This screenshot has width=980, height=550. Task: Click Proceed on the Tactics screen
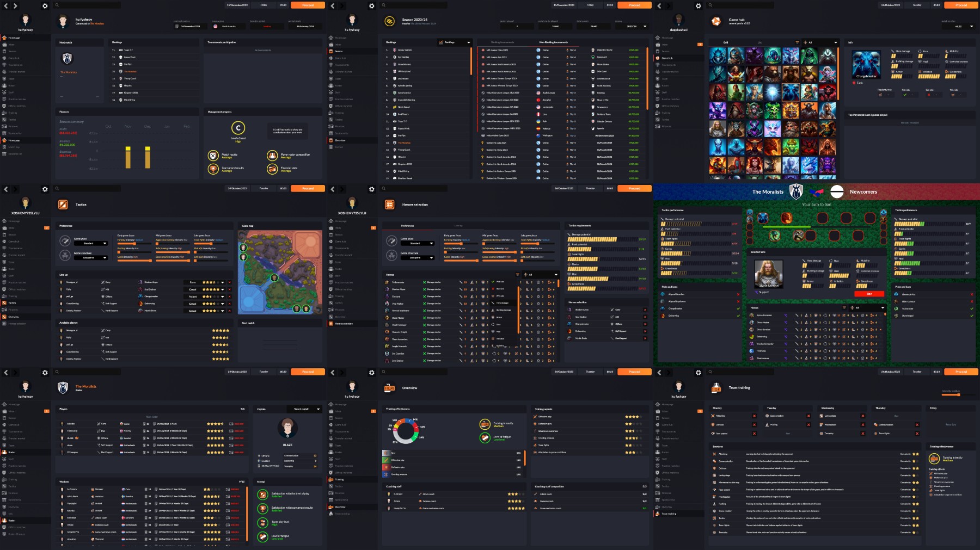(308, 188)
